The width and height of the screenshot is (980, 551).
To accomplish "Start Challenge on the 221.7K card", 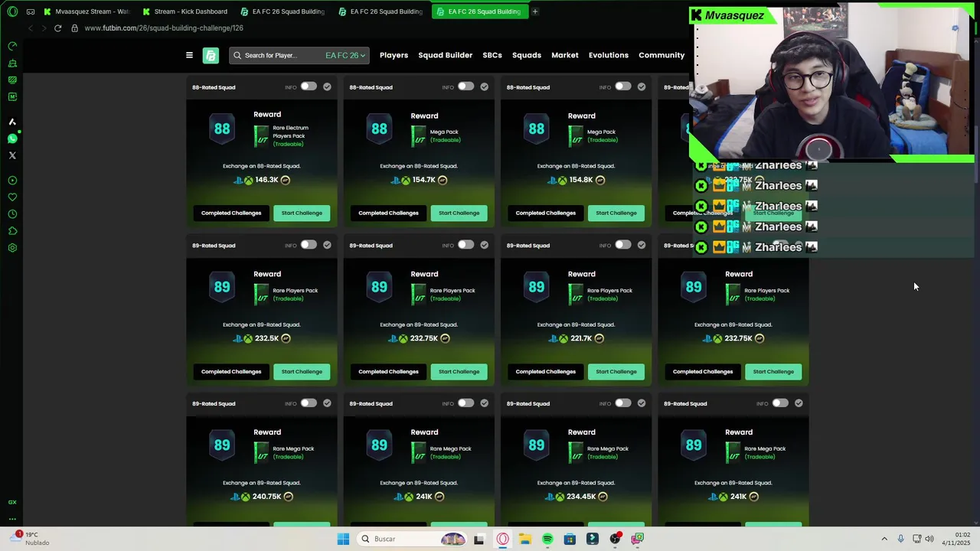I will (616, 371).
